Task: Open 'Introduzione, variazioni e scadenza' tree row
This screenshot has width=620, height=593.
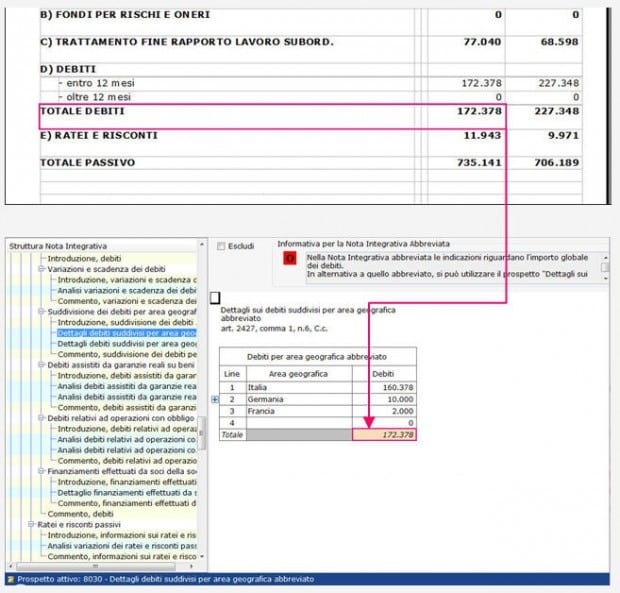Action: [127, 280]
